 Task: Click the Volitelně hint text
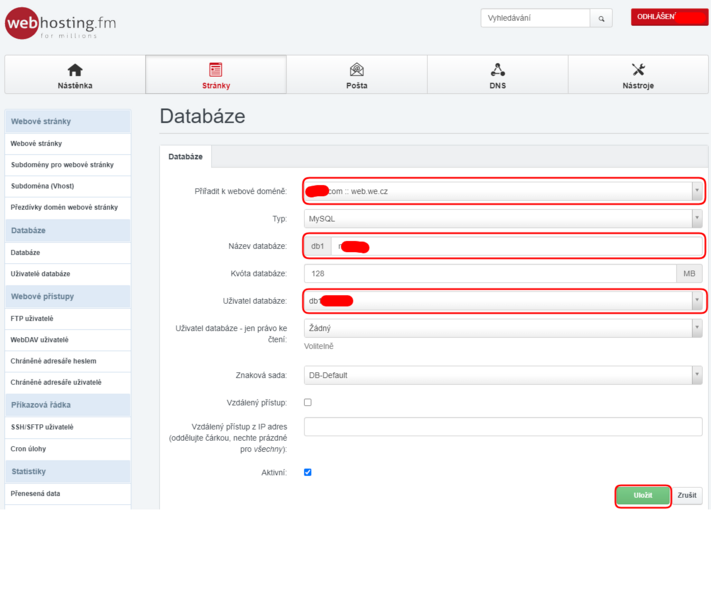click(319, 346)
